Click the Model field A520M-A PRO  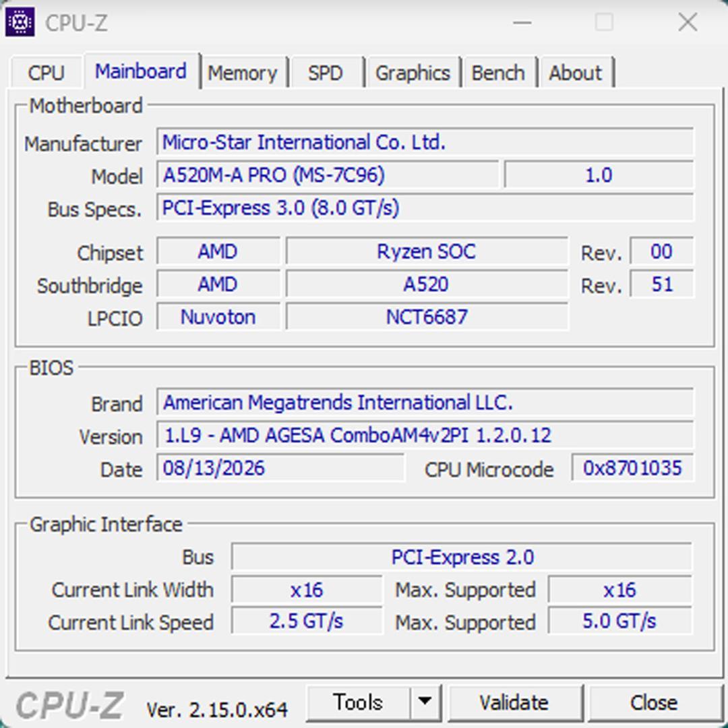328,175
